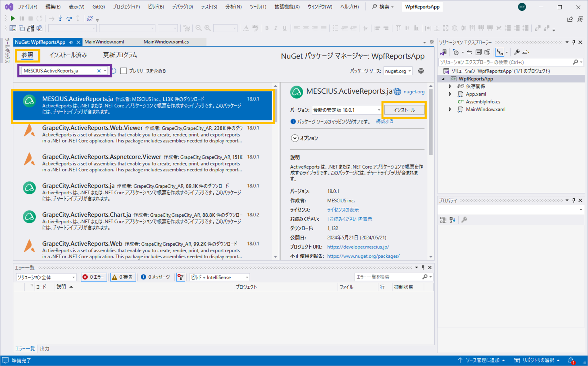The width and height of the screenshot is (588, 366).
Task: Select the GrapeCity.ActiveReports.Web.Viewer package
Action: [x=142, y=134]
